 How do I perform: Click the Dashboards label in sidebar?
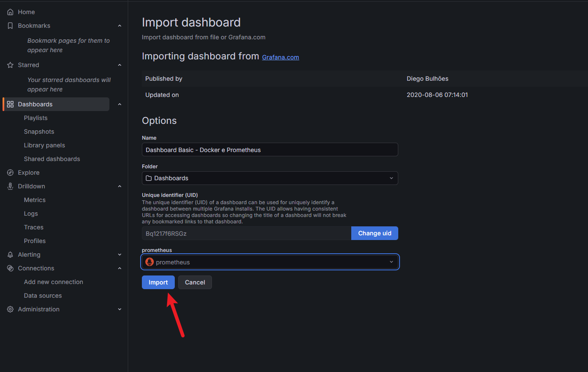[x=35, y=104]
